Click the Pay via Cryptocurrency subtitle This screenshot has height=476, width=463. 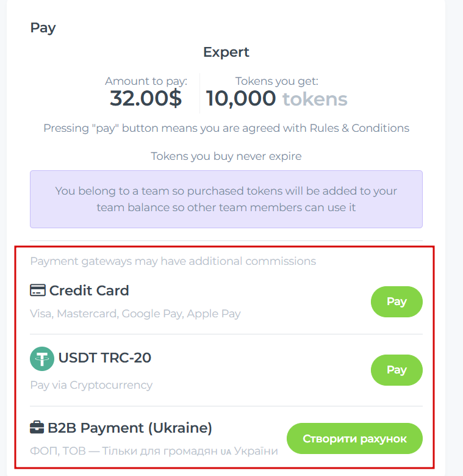click(92, 385)
